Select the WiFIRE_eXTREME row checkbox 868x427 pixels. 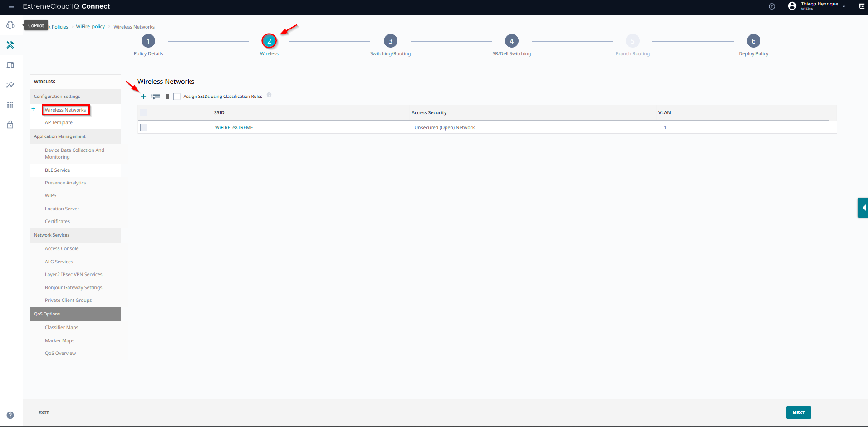(x=144, y=127)
